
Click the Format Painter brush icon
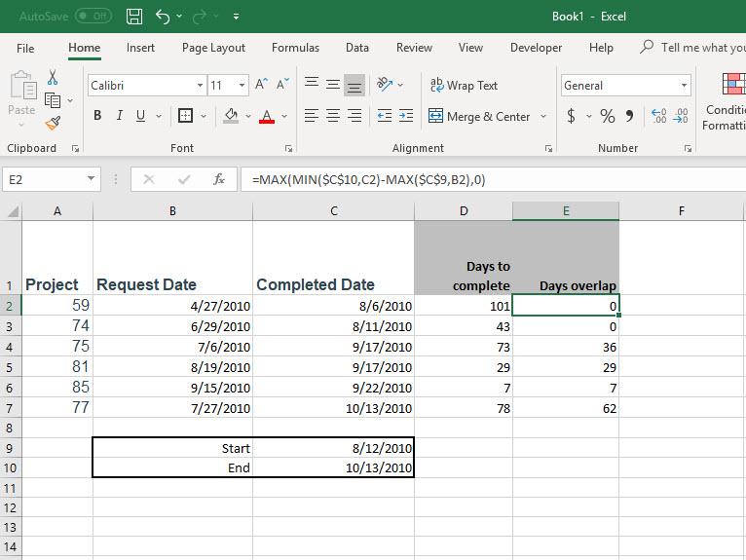click(x=53, y=124)
